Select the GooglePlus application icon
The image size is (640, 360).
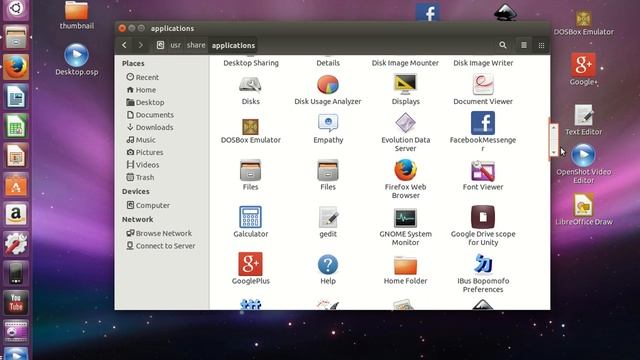click(x=250, y=264)
